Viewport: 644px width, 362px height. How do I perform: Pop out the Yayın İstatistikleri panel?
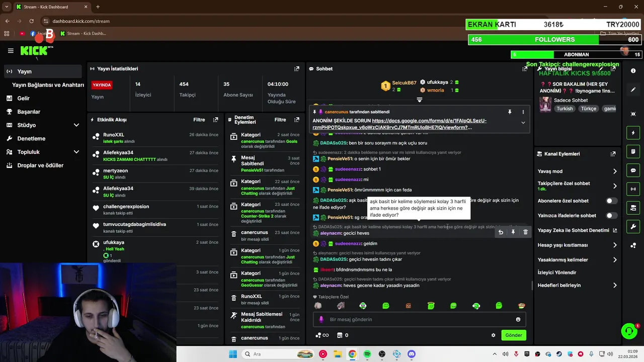[297, 69]
